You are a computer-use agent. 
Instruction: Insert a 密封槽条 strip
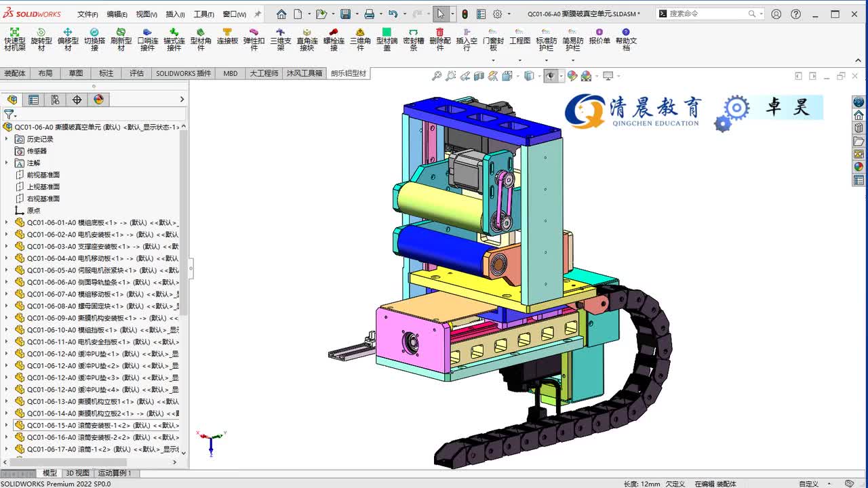413,39
